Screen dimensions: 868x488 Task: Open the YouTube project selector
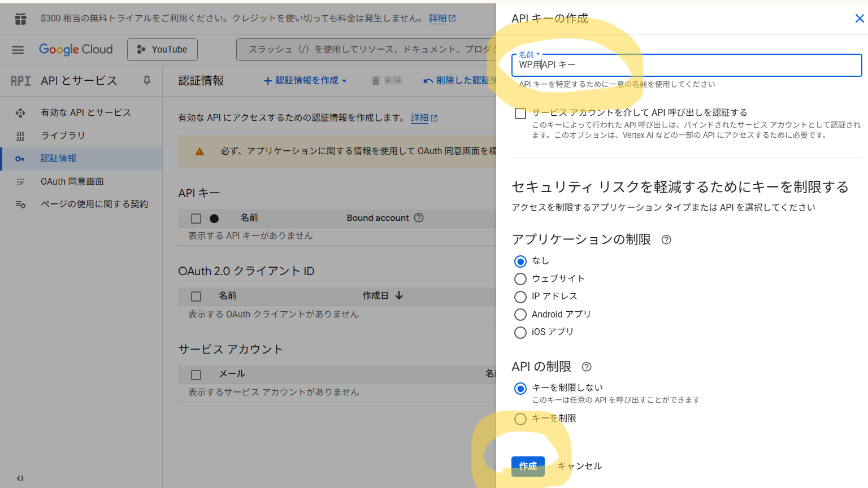click(x=162, y=50)
